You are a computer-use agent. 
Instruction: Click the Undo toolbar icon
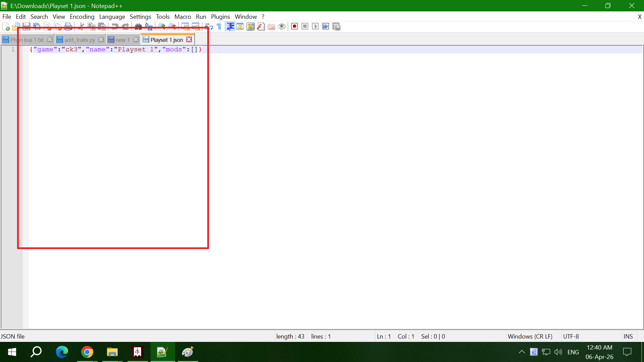tap(115, 26)
